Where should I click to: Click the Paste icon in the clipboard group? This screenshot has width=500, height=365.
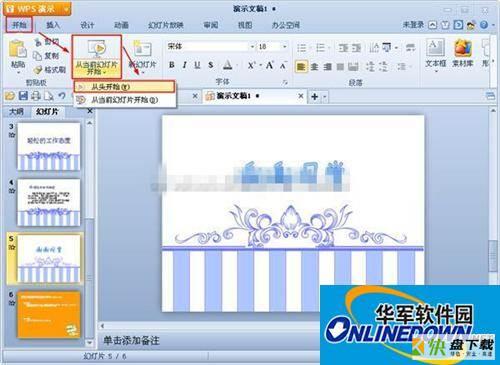tap(18, 49)
